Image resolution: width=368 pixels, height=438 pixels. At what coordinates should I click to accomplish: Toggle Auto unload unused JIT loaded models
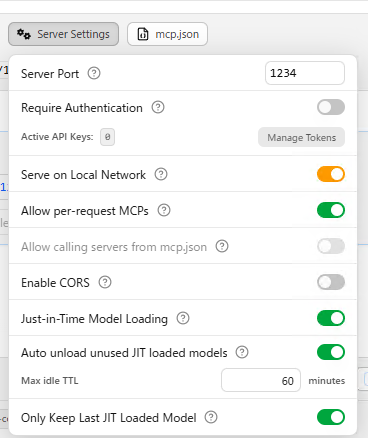click(x=331, y=352)
